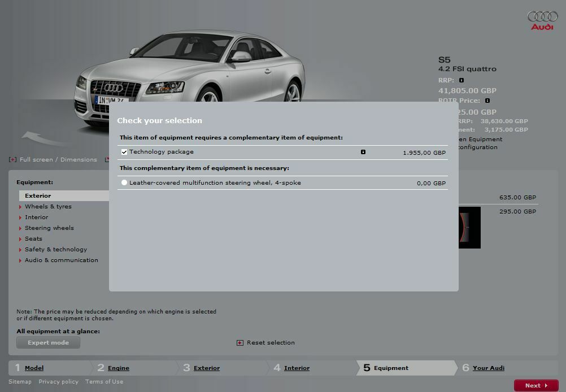The image size is (566, 392).
Task: Select Leather-covered multifunction steering wheel radio
Action: [x=124, y=182]
